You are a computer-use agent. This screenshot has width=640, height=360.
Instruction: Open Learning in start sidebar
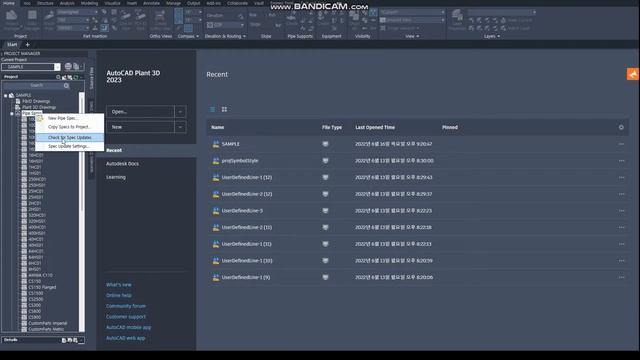[x=116, y=177]
